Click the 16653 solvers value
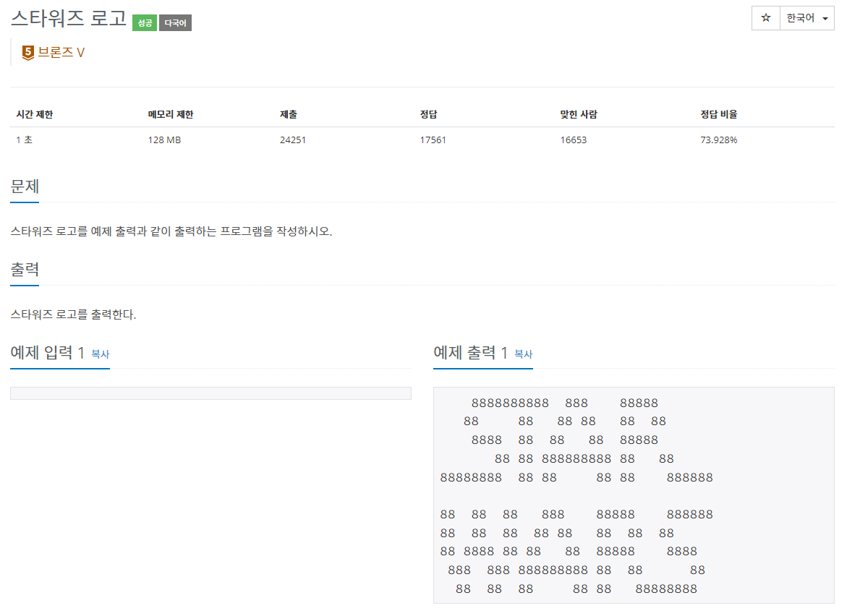847x616 pixels. coord(573,140)
